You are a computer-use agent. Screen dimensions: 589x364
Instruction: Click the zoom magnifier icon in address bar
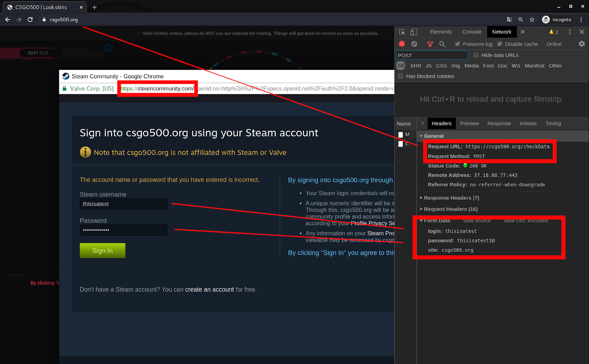coord(521,19)
